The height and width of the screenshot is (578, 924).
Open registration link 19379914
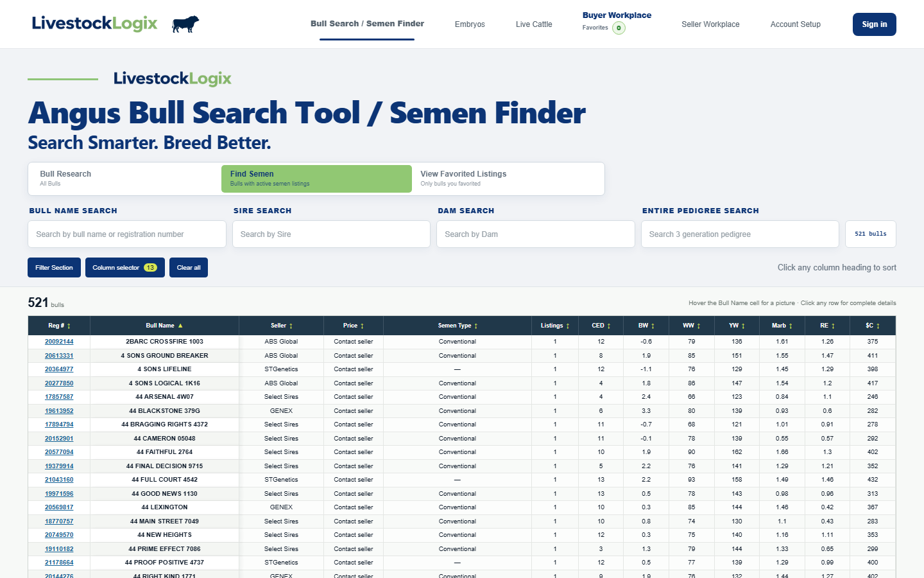(x=59, y=466)
